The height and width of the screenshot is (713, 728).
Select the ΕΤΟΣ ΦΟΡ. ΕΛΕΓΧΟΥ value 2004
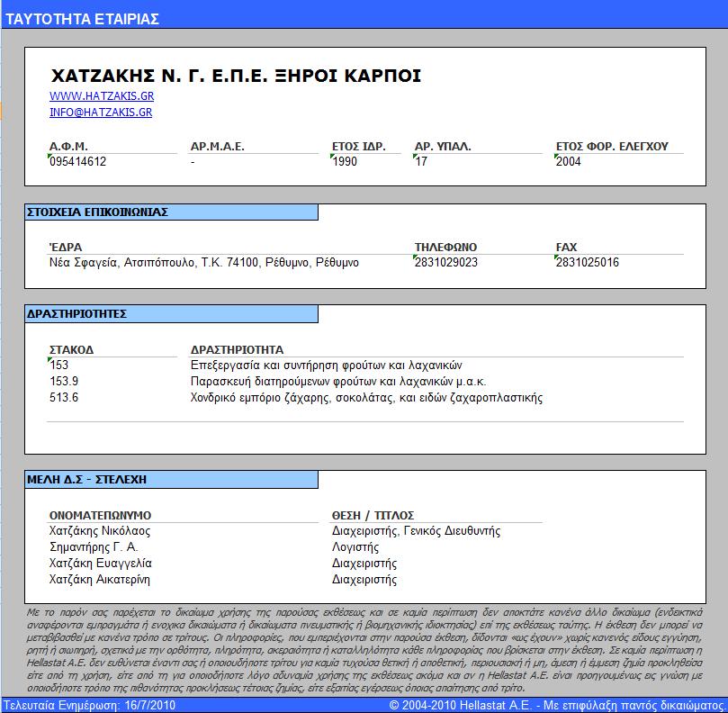tap(569, 162)
